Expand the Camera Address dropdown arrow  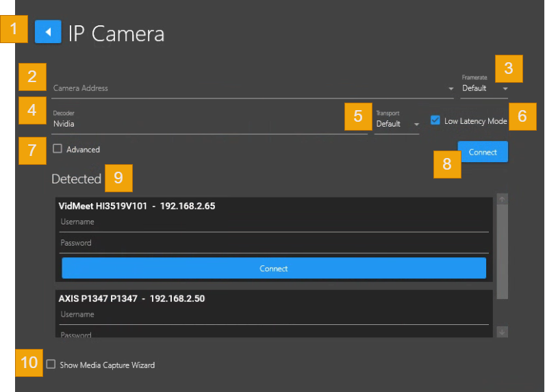pos(451,89)
